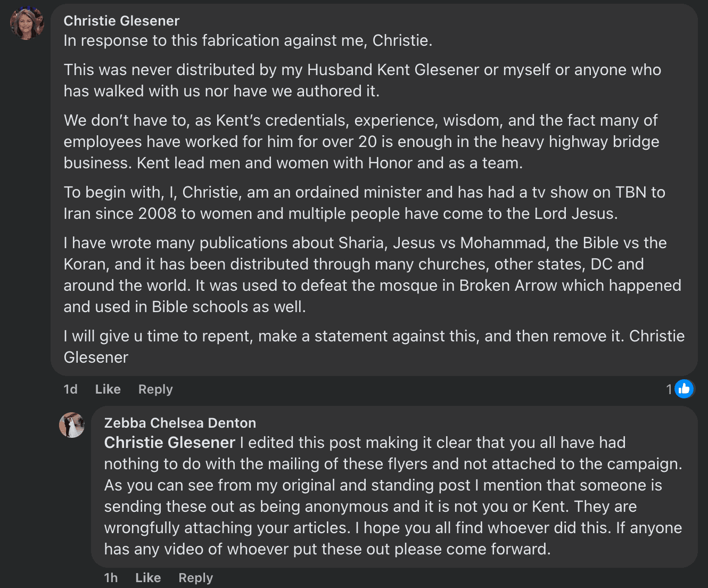Click the bold Christie Glesener mention in reply
This screenshot has height=588, width=708.
tap(169, 443)
